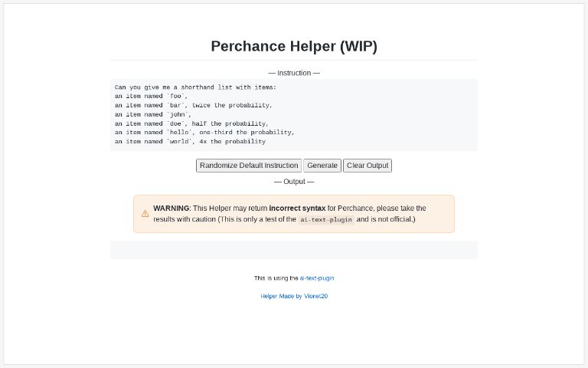Click the Instruction section label
Screen dimensions: 588x368
click(294, 73)
